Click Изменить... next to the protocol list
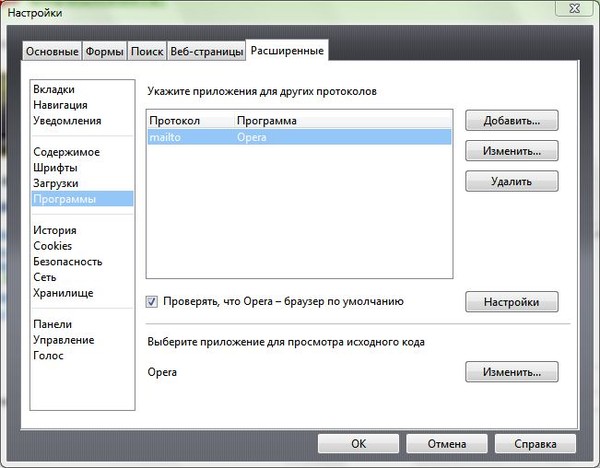This screenshot has width=600, height=468. click(512, 151)
